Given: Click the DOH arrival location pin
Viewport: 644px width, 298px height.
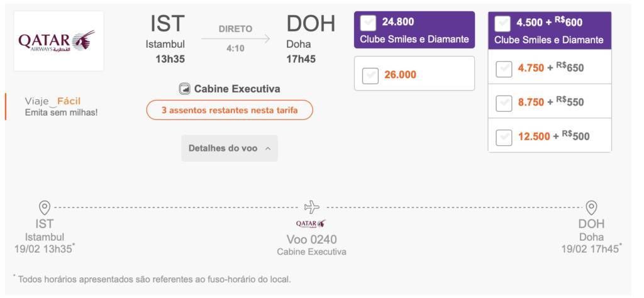Looking at the screenshot, I should [x=591, y=207].
